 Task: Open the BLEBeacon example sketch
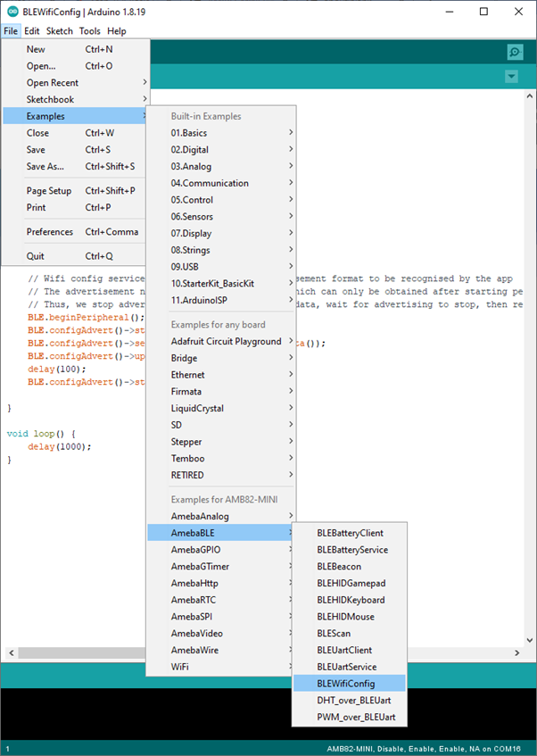(341, 566)
